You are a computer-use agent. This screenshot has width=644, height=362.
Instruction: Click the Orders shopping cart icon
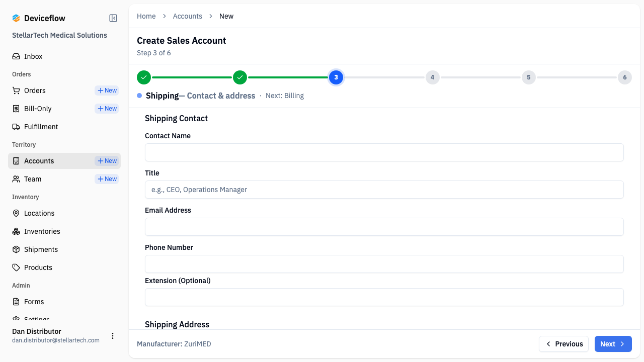[x=16, y=90]
